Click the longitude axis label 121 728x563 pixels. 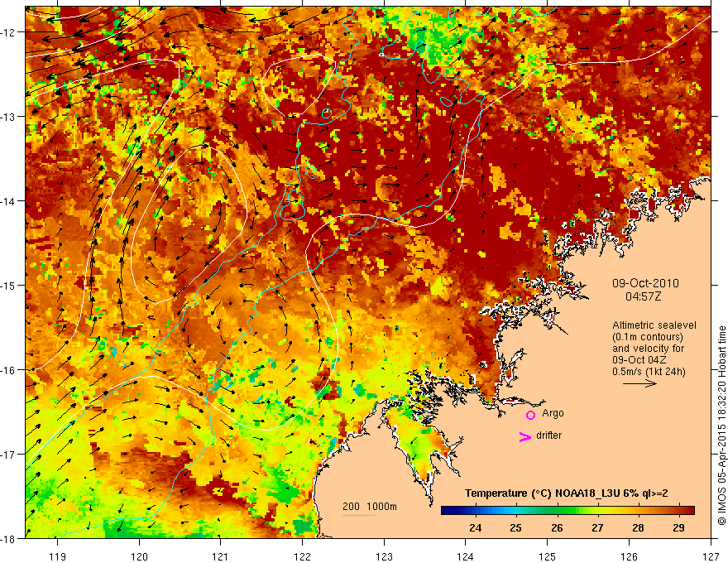pos(221,556)
